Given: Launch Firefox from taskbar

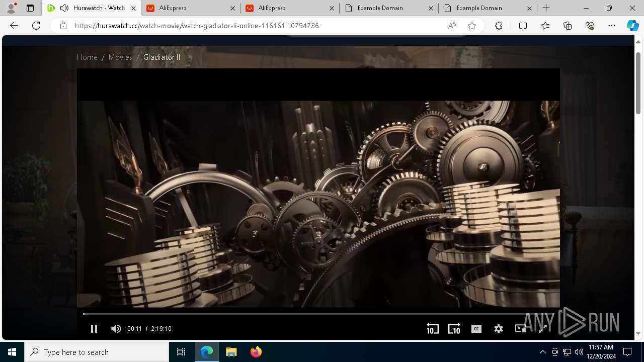Looking at the screenshot, I should (256, 352).
